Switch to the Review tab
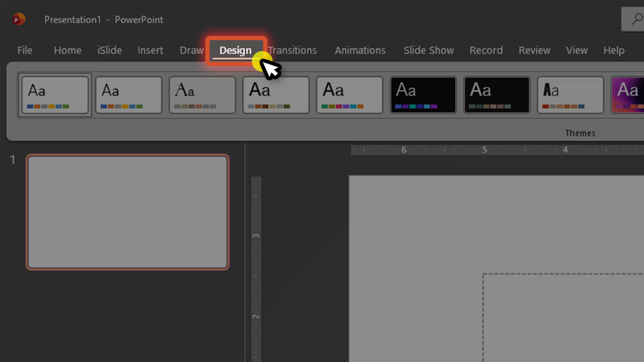 pyautogui.click(x=534, y=50)
